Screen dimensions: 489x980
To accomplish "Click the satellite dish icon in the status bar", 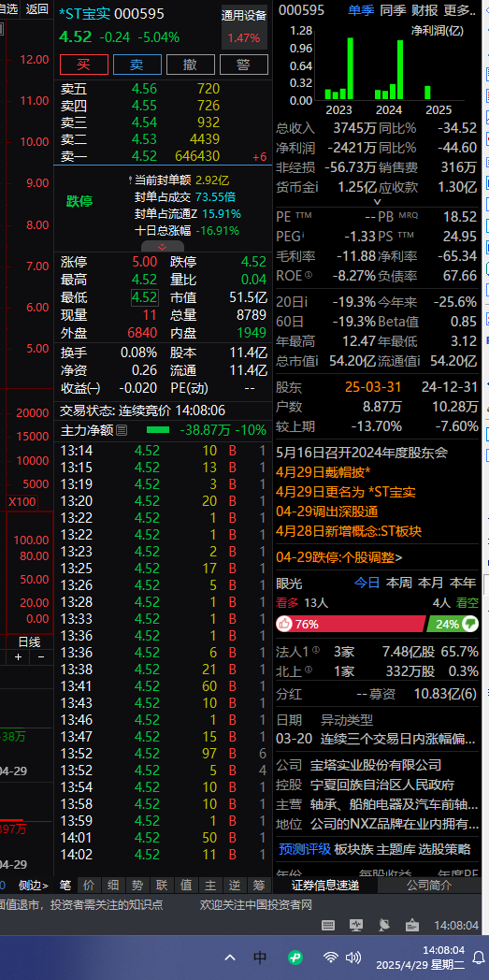I will coord(384,925).
